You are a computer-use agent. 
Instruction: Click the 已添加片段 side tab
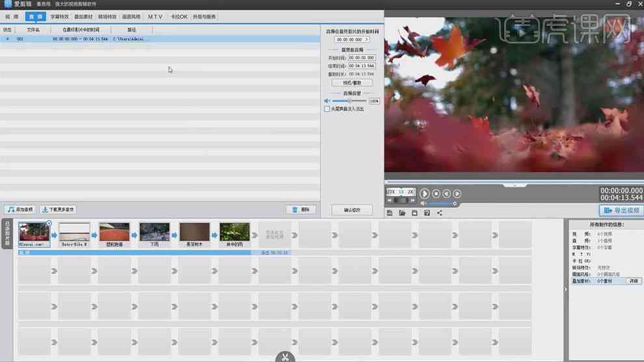7,234
